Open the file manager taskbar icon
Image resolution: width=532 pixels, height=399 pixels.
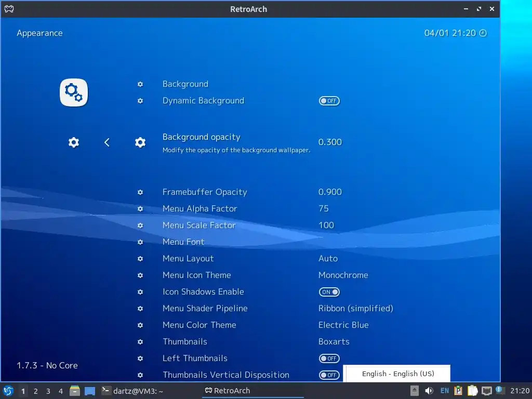click(x=75, y=391)
